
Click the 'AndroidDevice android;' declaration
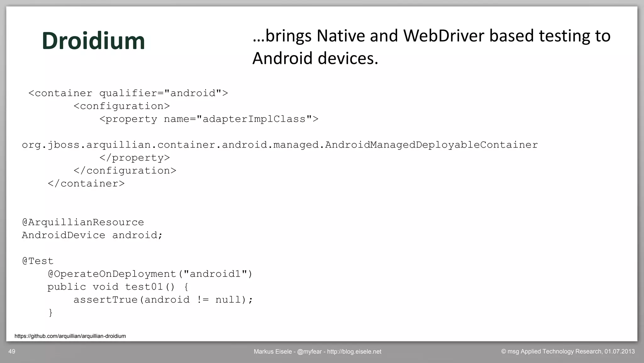(x=92, y=235)
